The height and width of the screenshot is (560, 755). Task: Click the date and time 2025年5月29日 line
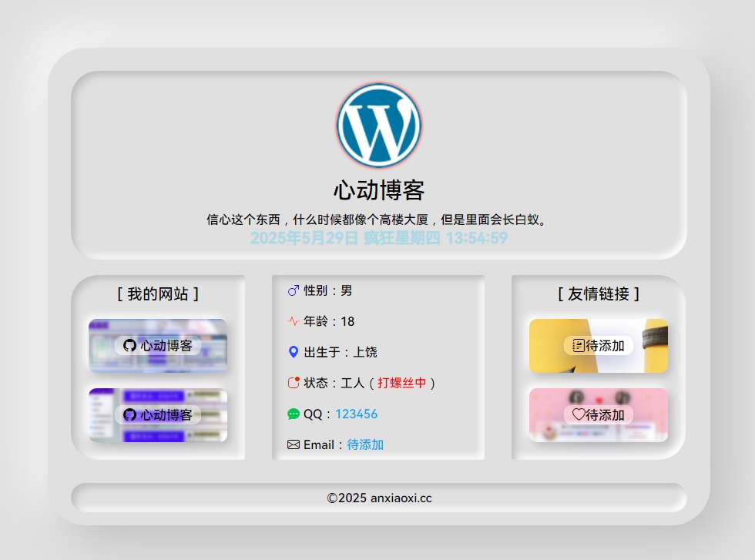click(x=379, y=238)
